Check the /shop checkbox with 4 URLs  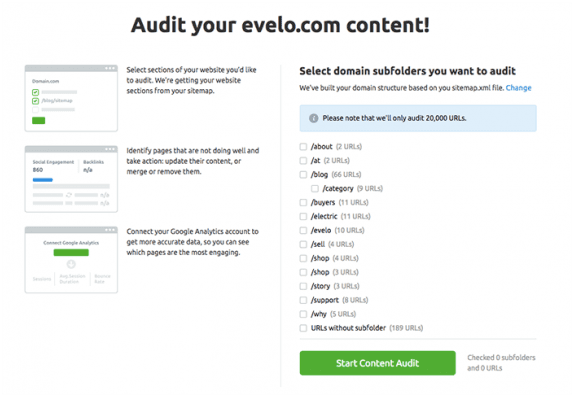point(303,259)
